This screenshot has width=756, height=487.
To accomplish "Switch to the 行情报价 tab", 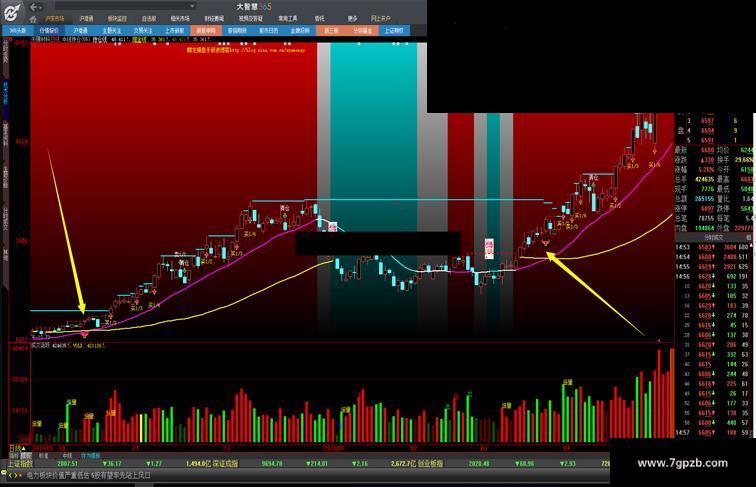I will (49, 30).
